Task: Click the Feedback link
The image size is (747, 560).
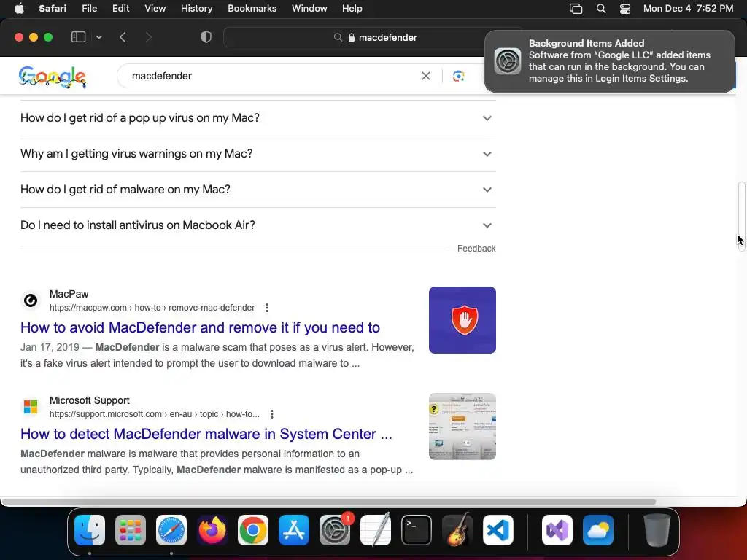Action: [x=476, y=249]
